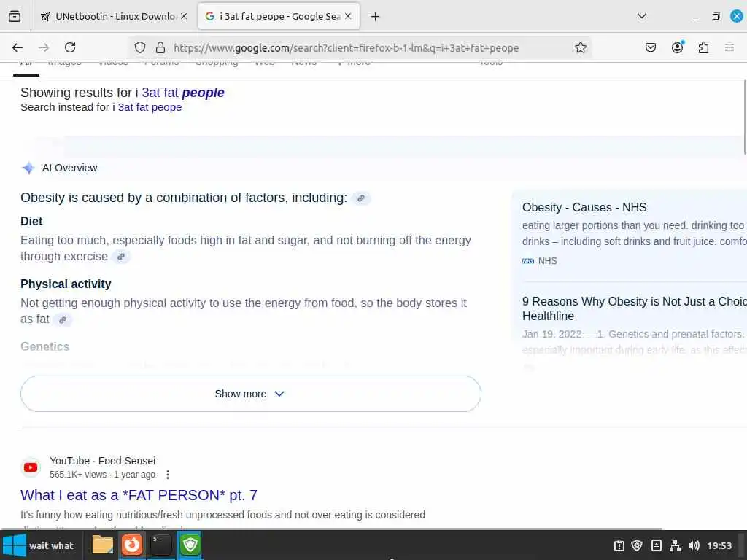Open the source link icon after 'as fat'
The image size is (747, 560).
63,319
